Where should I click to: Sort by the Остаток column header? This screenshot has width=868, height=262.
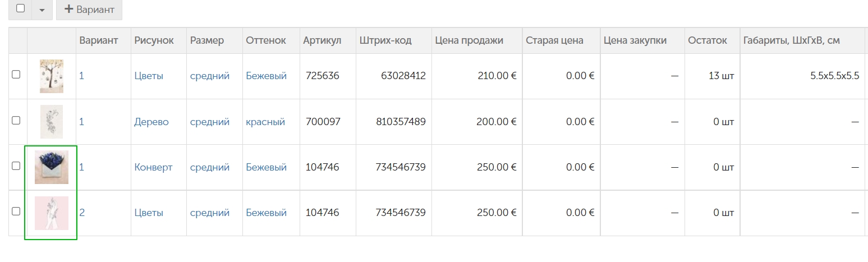pyautogui.click(x=708, y=40)
